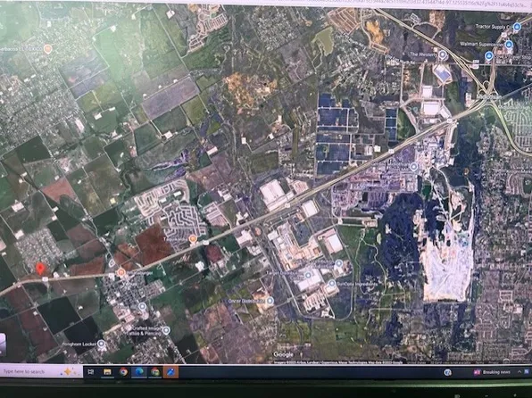Click The Western place pin
Screen dimensions: 532x398
coord(442,54)
